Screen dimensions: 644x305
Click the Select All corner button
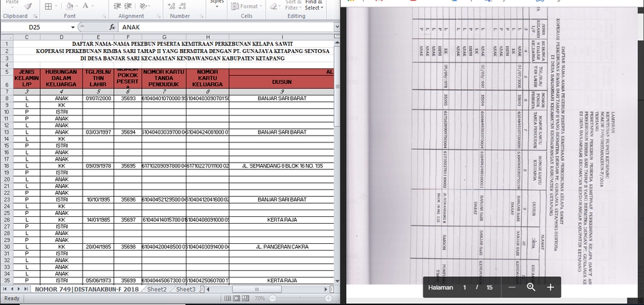[7, 38]
